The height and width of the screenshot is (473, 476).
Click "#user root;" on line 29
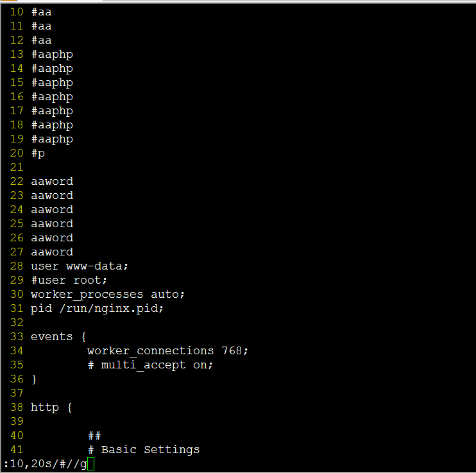69,280
